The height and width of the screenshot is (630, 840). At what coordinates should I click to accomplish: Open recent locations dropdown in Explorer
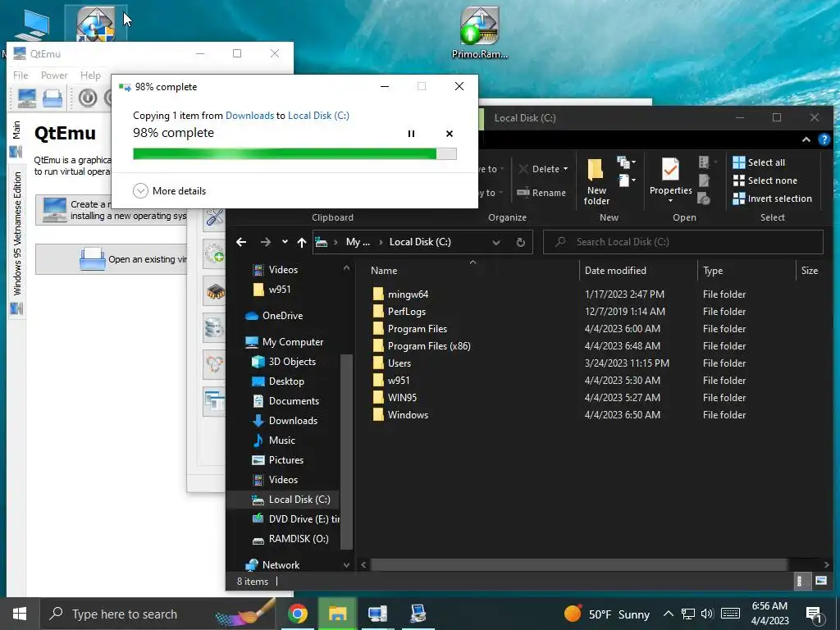pyautogui.click(x=285, y=242)
